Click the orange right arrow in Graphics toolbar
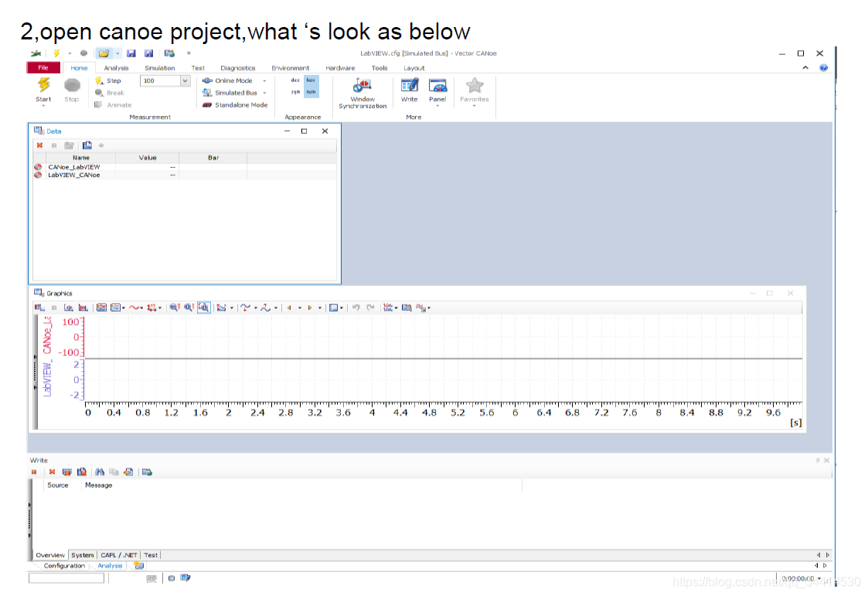868x596 pixels. (x=309, y=308)
